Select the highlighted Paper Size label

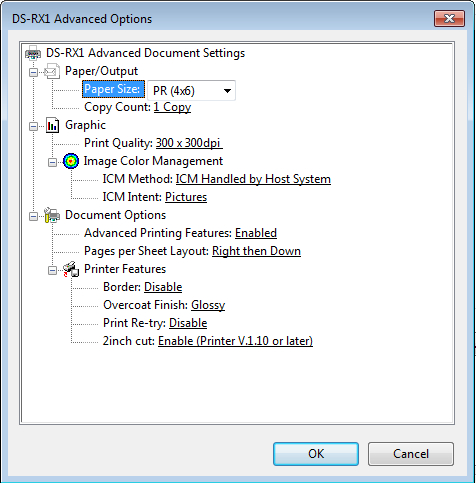[113, 89]
